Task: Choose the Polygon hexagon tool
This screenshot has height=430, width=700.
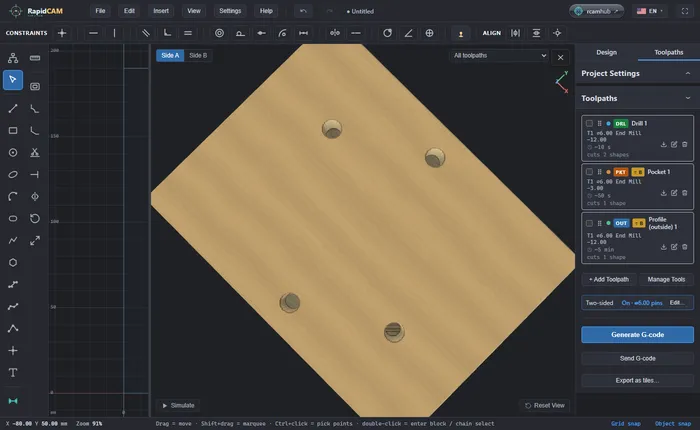Action: pos(13,263)
